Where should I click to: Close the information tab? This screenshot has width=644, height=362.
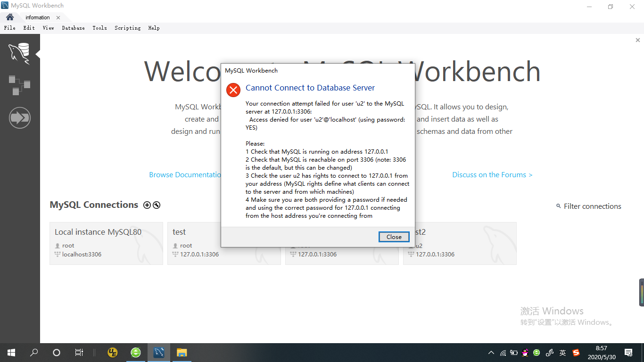[x=58, y=17]
